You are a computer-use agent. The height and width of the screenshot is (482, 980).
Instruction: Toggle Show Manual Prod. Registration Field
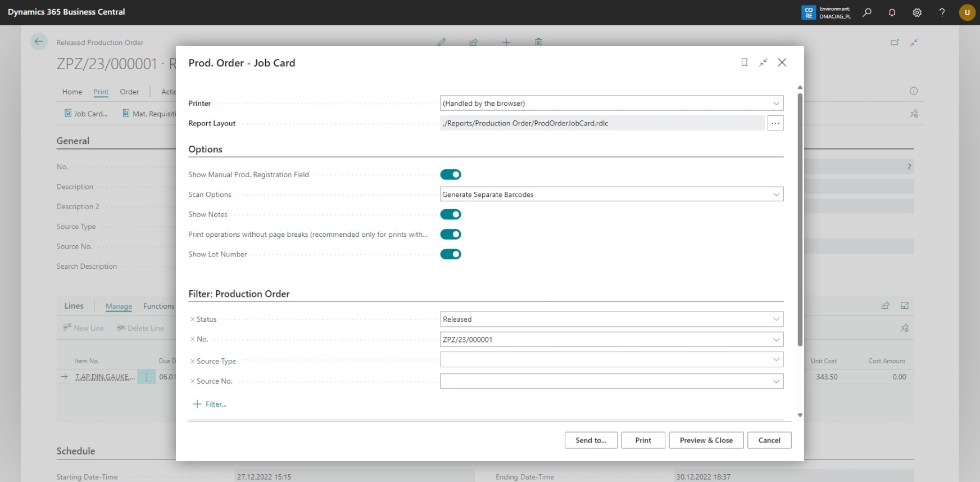pos(451,174)
